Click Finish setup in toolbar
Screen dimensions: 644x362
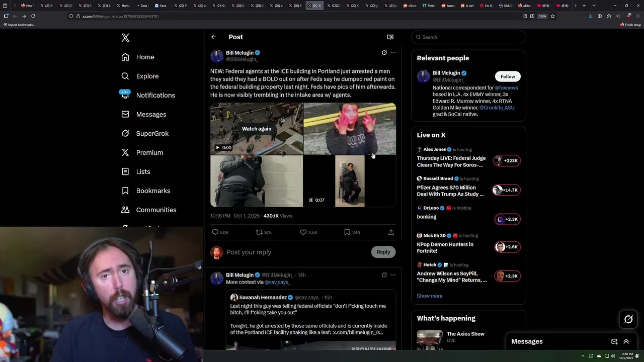click(631, 25)
